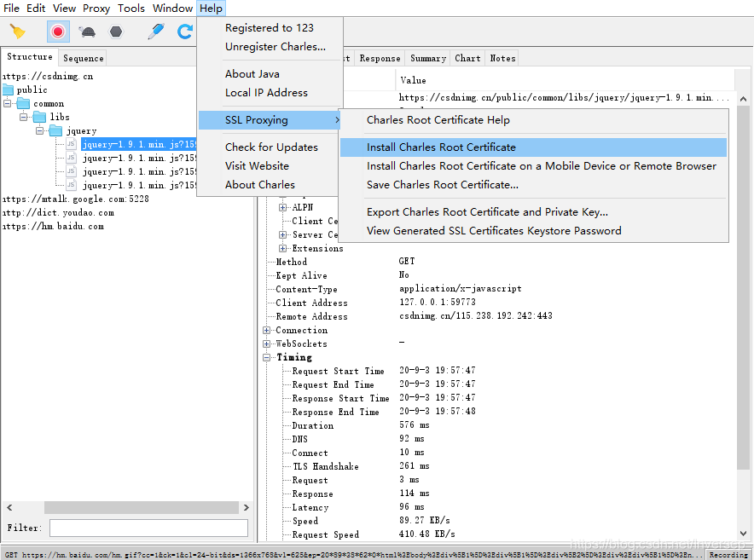
Task: Select http://dict.youdao.com host
Action: coord(58,212)
